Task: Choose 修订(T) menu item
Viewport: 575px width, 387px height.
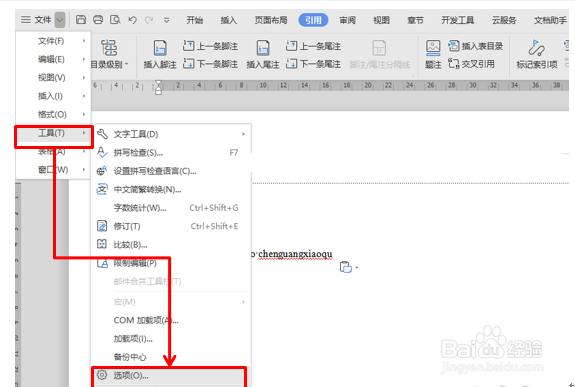Action: pyautogui.click(x=171, y=226)
